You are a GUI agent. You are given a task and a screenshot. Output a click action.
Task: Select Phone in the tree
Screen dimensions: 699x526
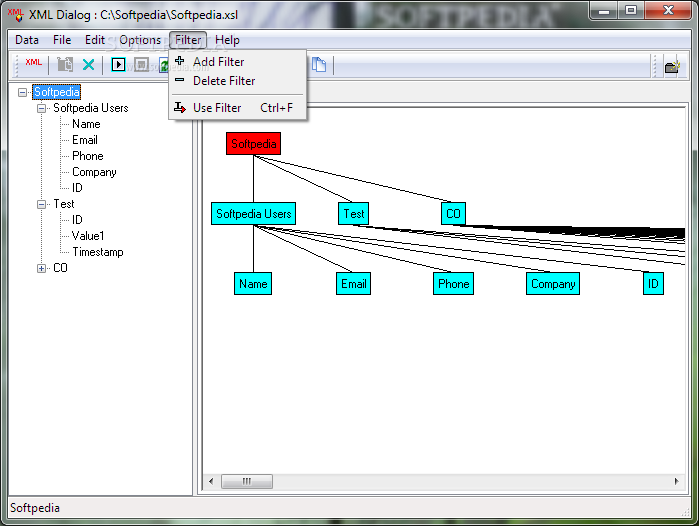click(88, 156)
